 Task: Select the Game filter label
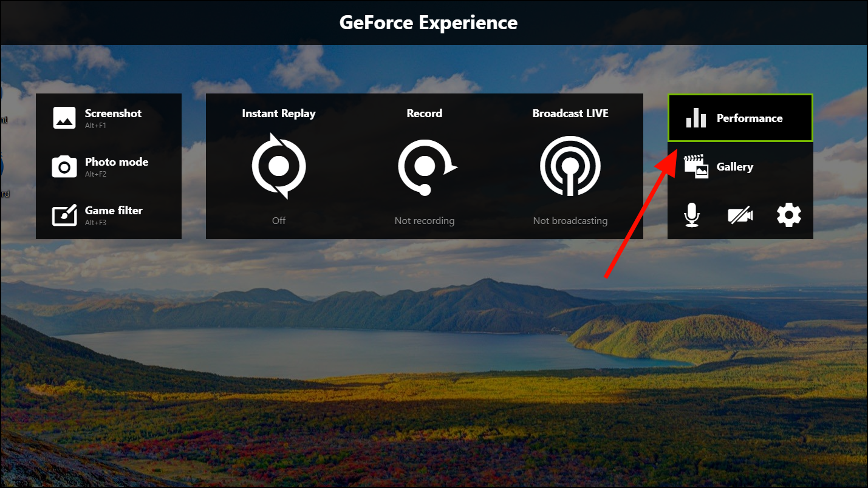[114, 211]
